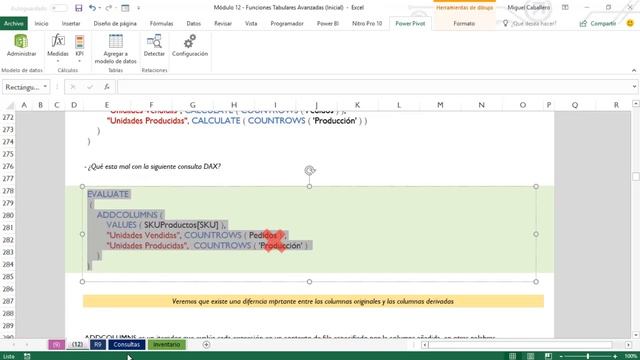640x360 pixels.
Task: Click the zoom slider handle
Action: [588, 356]
